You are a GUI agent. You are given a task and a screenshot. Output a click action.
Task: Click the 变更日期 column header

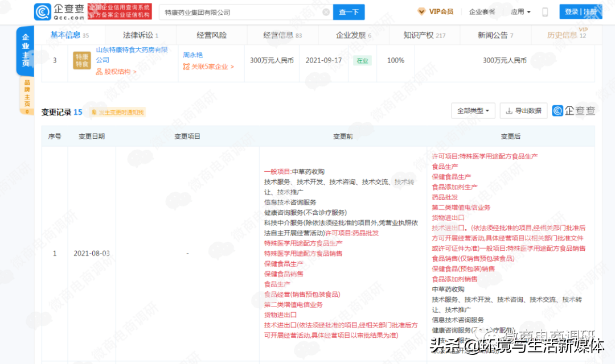[91, 136]
